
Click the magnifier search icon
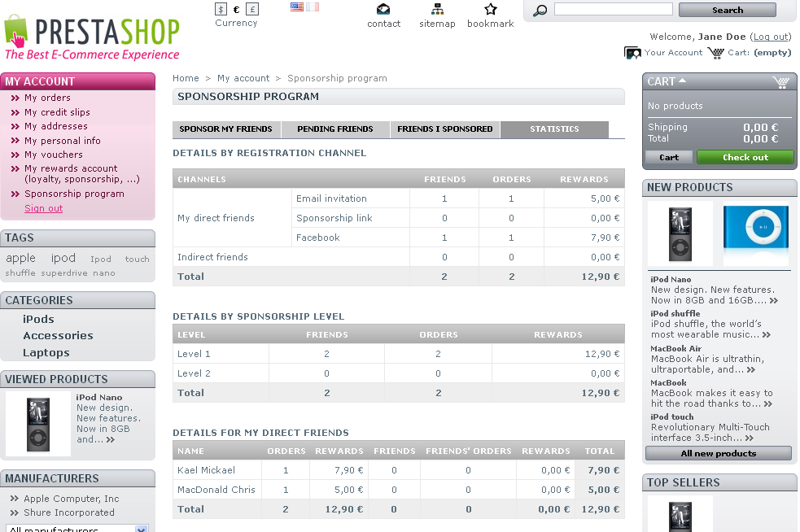(x=540, y=11)
